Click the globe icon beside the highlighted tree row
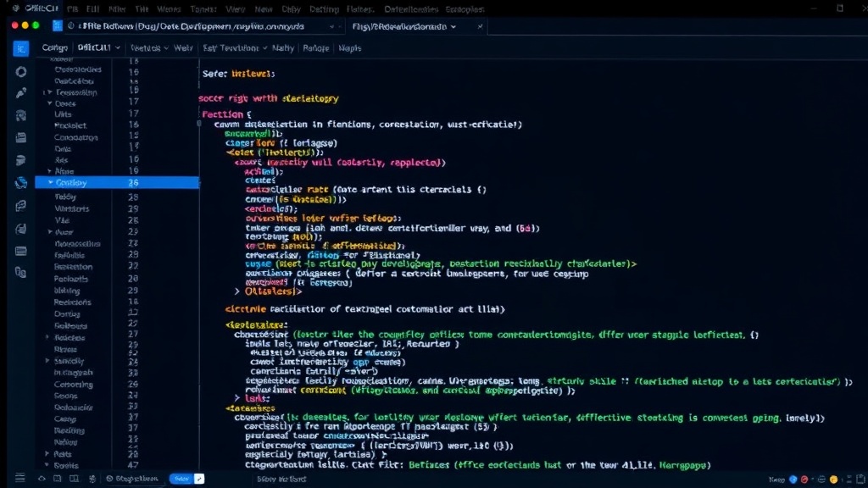The height and width of the screenshot is (488, 868). tap(21, 183)
